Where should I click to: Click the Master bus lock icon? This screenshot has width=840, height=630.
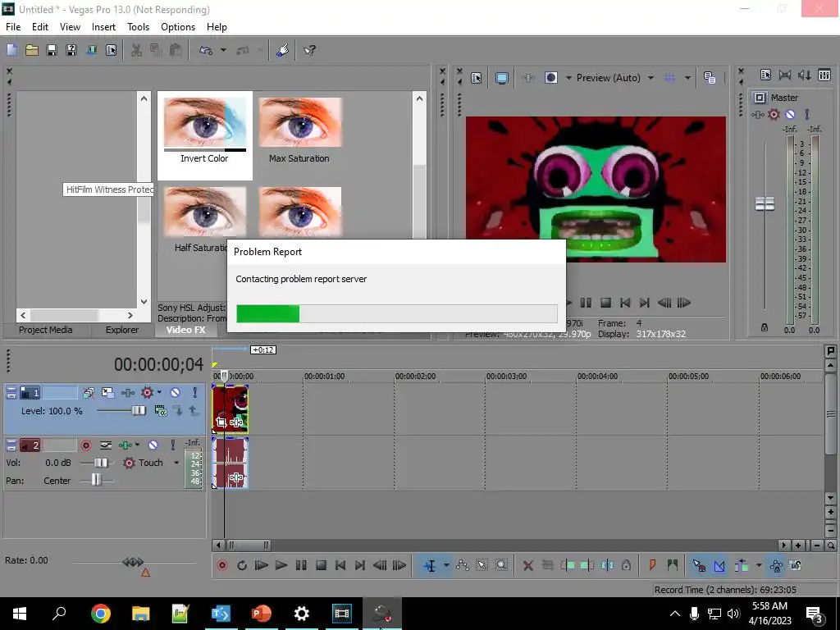(765, 327)
